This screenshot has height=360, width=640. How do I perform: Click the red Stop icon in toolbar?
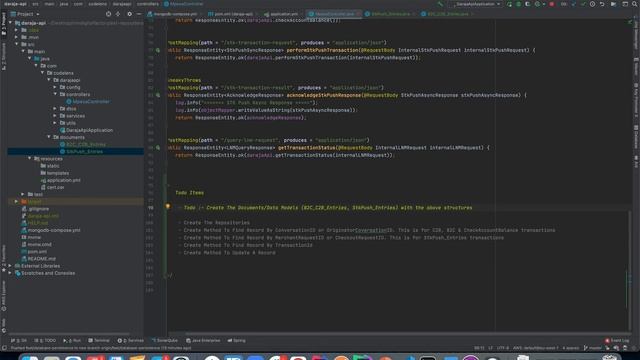(x=552, y=4)
